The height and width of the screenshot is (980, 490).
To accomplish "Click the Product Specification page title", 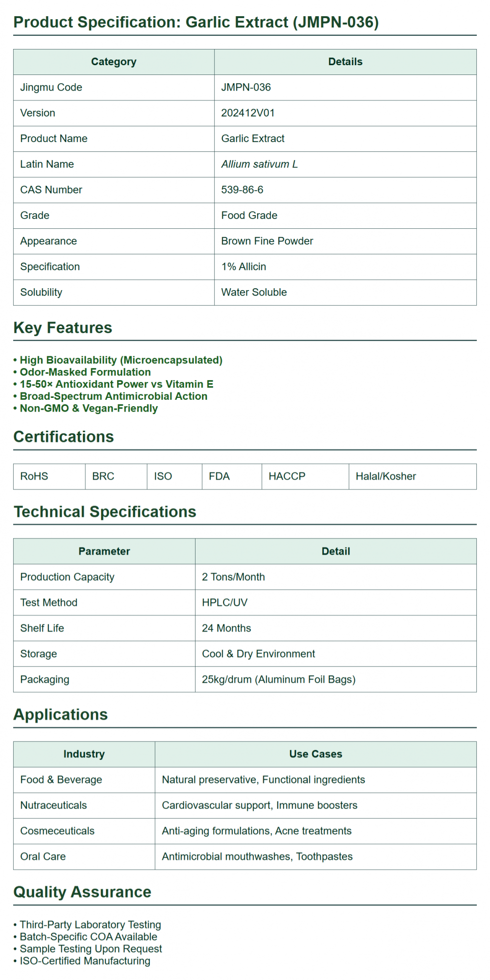I will click(x=196, y=23).
